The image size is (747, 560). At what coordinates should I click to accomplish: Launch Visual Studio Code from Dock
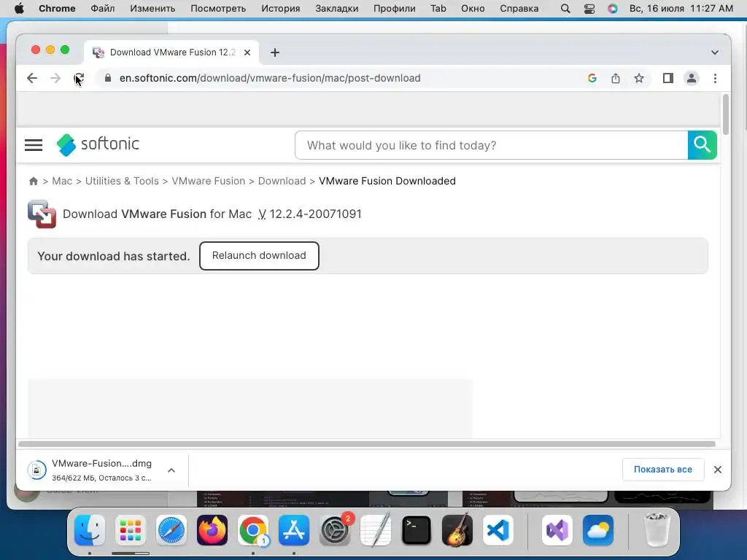(498, 530)
